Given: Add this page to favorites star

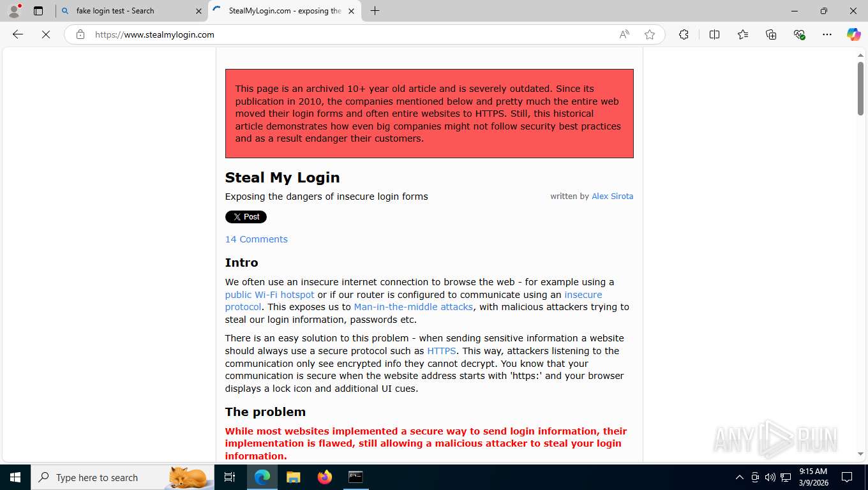Looking at the screenshot, I should (650, 34).
